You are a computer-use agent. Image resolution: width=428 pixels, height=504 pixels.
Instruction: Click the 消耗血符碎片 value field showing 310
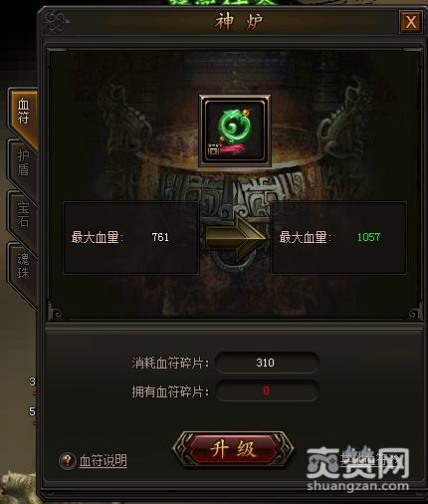click(267, 363)
